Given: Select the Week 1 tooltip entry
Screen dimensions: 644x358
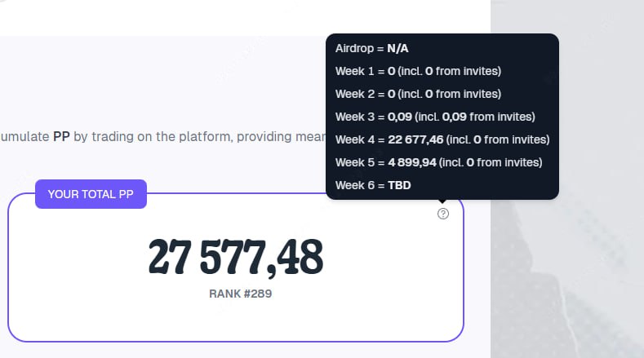Looking at the screenshot, I should (x=418, y=71).
